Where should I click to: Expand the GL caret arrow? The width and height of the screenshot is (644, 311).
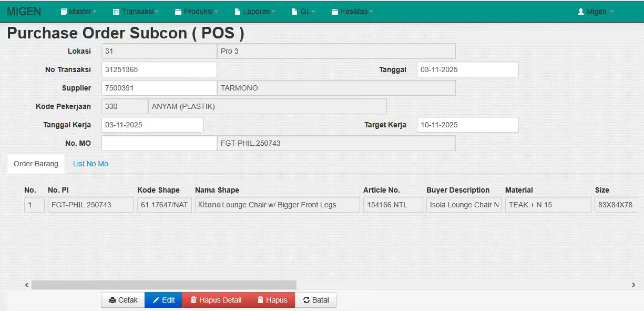pyautogui.click(x=313, y=12)
